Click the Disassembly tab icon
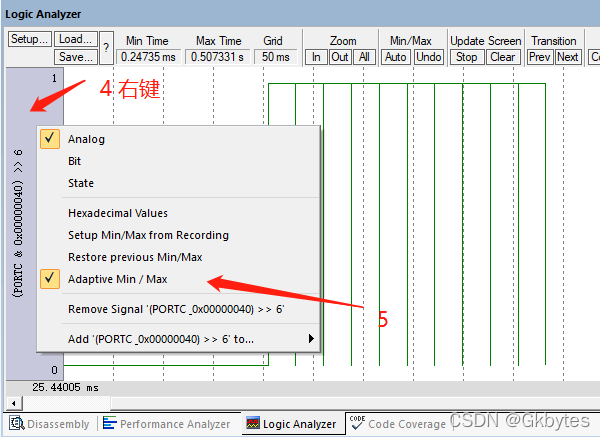Viewport: 605px width, 440px height. (x=16, y=423)
